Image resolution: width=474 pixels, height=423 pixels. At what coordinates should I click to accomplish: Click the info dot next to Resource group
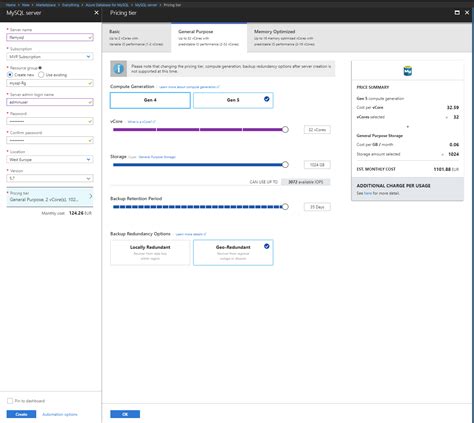40,68
